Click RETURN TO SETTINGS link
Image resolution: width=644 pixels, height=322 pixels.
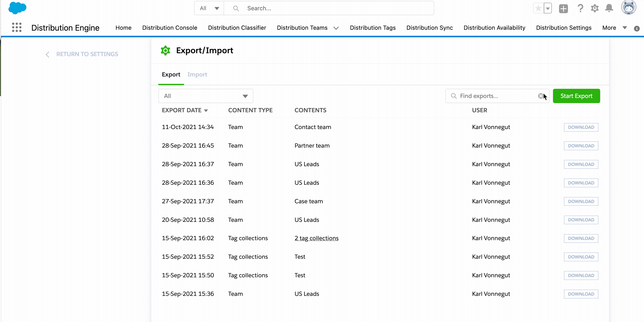tap(87, 54)
